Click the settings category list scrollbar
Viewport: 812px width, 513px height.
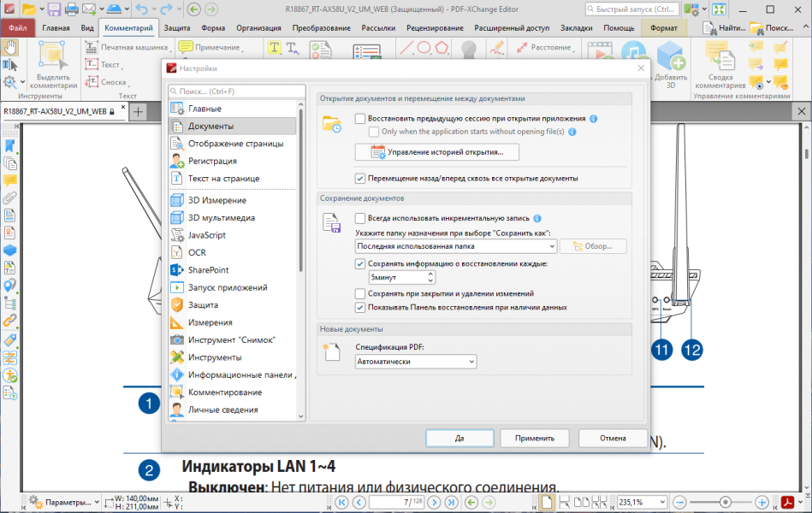[x=300, y=190]
